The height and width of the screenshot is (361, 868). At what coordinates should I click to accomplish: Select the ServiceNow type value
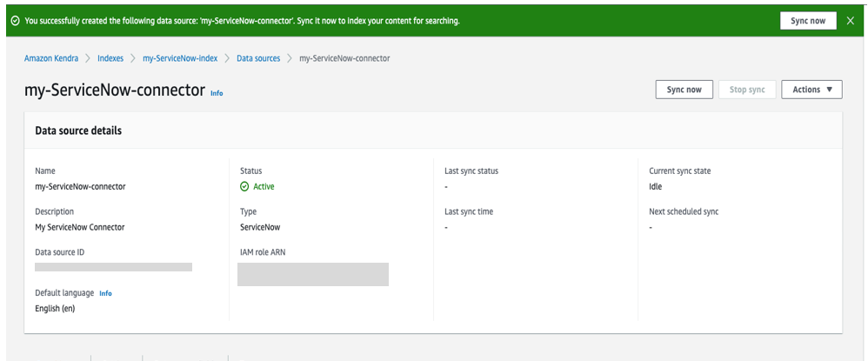tap(260, 227)
